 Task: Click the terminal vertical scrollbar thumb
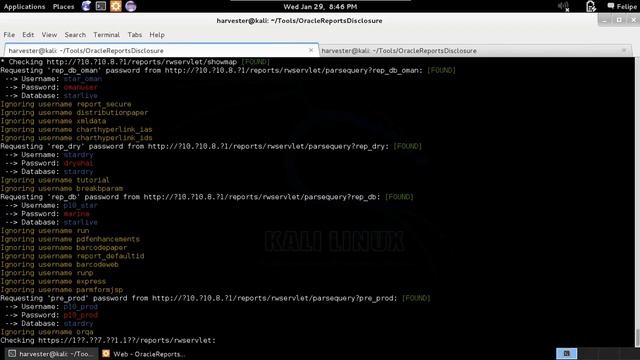[637, 338]
